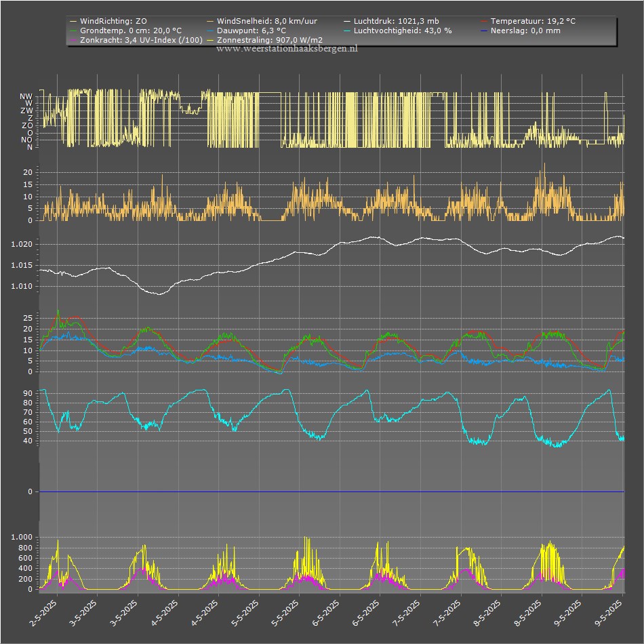The width and height of the screenshot is (644, 644).
Task: Click the Zonkracht: 3,4 UV-Index legend entry
Action: [x=136, y=40]
